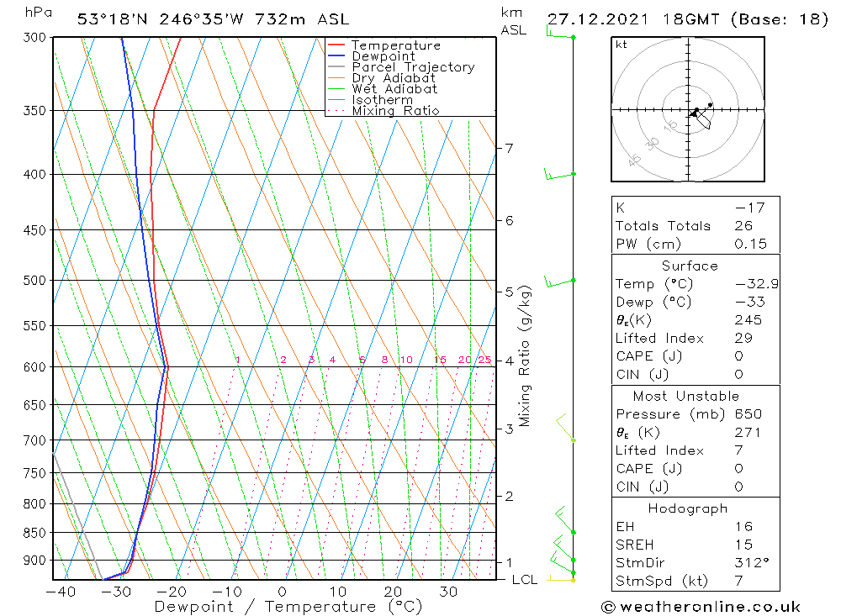Select the wind barb at 850 hPa
The height and width of the screenshot is (616, 841).
point(565,520)
